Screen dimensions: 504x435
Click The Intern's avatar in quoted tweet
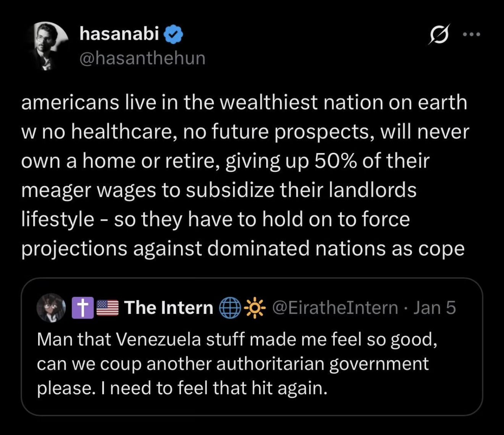tap(51, 308)
